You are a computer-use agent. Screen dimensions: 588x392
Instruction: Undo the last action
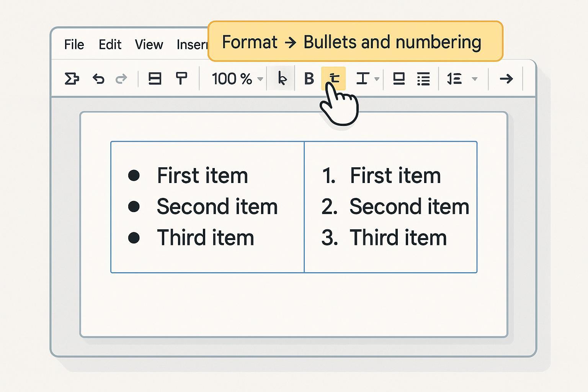point(98,79)
